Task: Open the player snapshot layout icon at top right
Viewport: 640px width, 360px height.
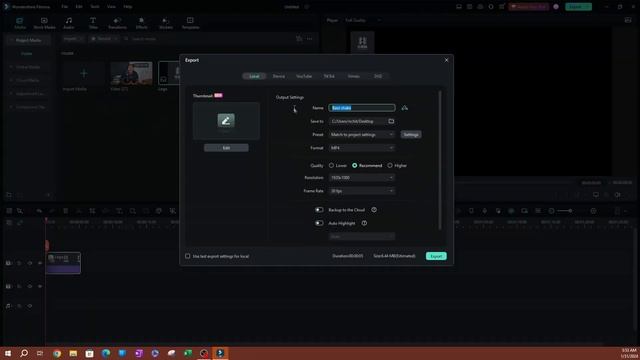Action: tap(628, 20)
